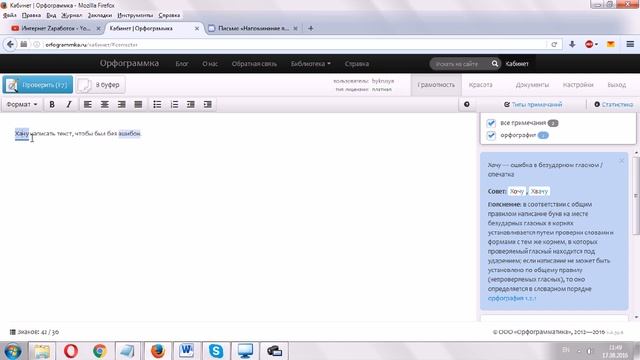Toggle the 'орфография' checkbox
640x360 pixels.
tap(491, 135)
